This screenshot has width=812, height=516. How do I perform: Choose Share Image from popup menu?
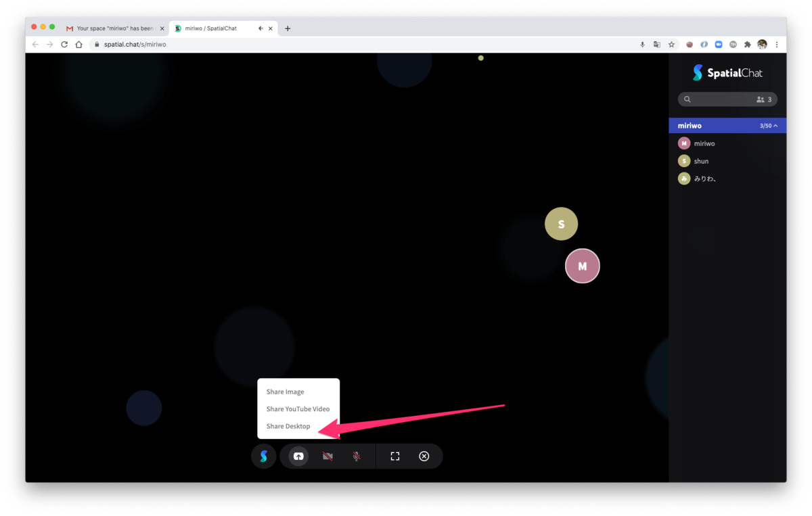pos(285,392)
